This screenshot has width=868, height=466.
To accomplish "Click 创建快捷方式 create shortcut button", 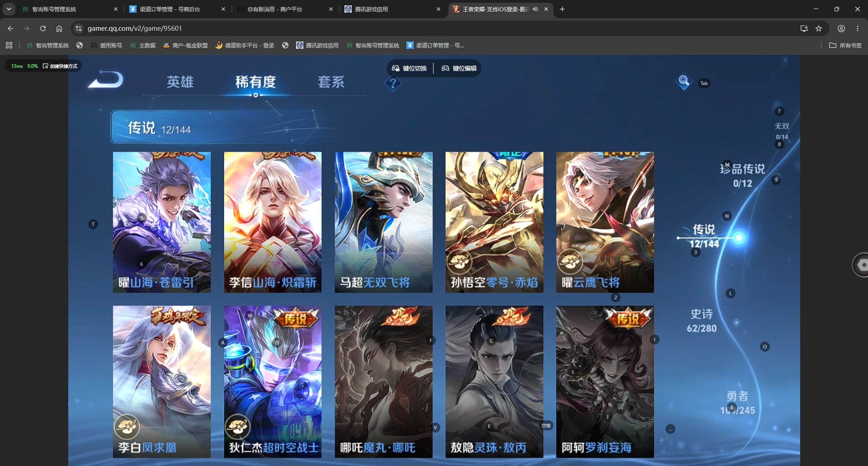I will pyautogui.click(x=60, y=66).
